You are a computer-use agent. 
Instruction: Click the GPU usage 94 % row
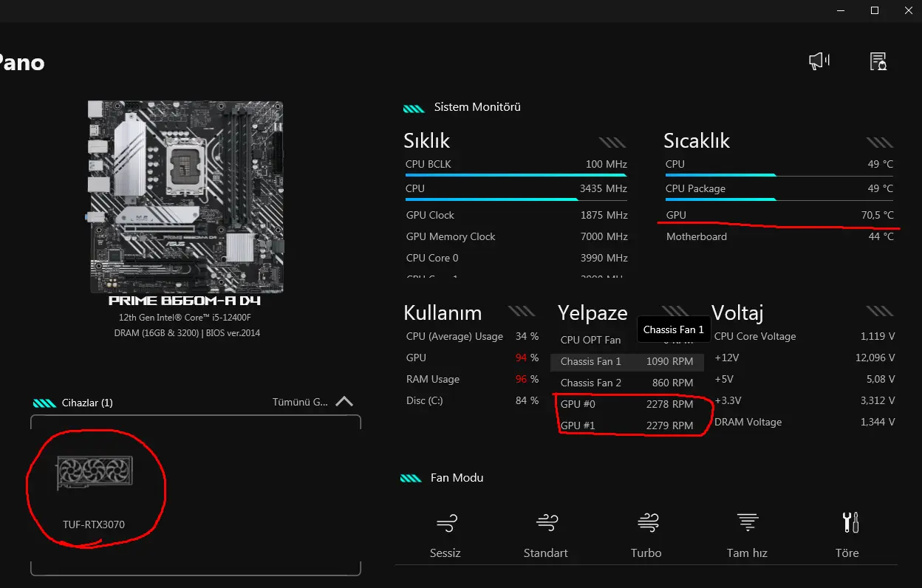pos(472,358)
